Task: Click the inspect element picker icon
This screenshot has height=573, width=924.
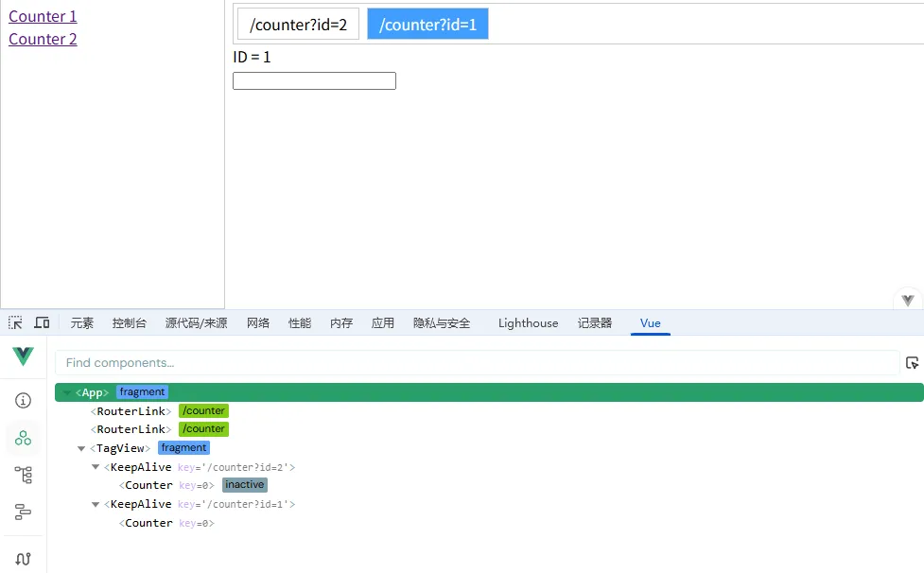Action: 15,322
